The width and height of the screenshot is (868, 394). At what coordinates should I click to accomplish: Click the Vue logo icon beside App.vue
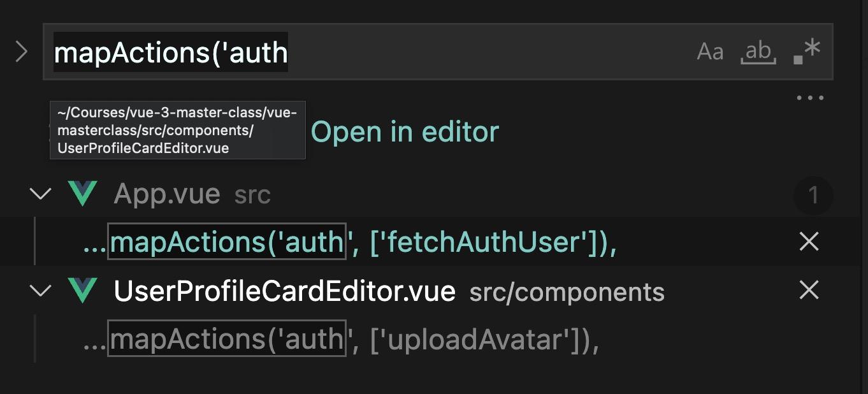click(x=82, y=194)
